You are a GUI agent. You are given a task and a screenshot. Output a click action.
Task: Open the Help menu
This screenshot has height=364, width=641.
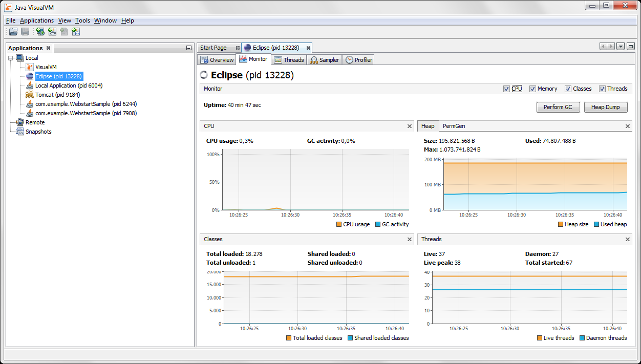click(x=127, y=20)
